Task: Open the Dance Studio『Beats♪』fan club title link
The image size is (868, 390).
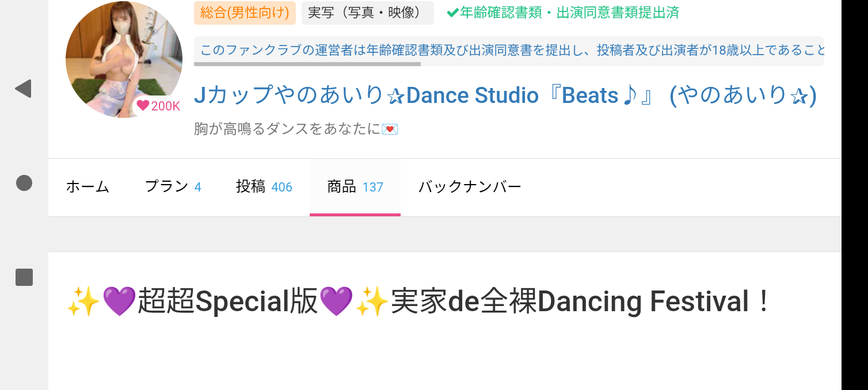Action: click(505, 95)
